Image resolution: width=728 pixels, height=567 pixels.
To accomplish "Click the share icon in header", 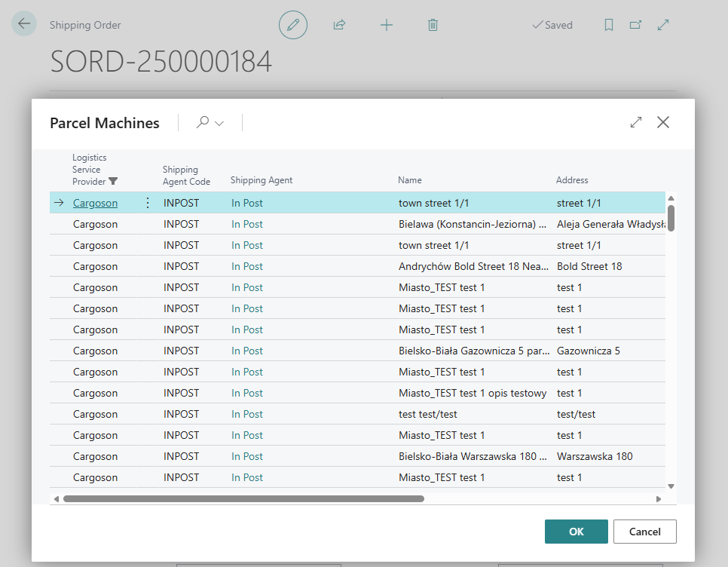I will point(339,25).
